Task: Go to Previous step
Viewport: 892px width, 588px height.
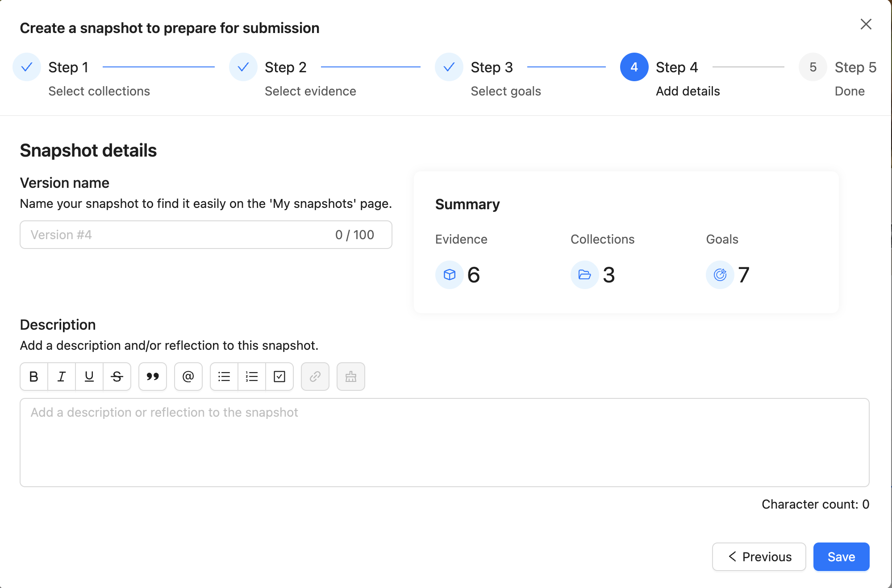Action: (x=759, y=557)
